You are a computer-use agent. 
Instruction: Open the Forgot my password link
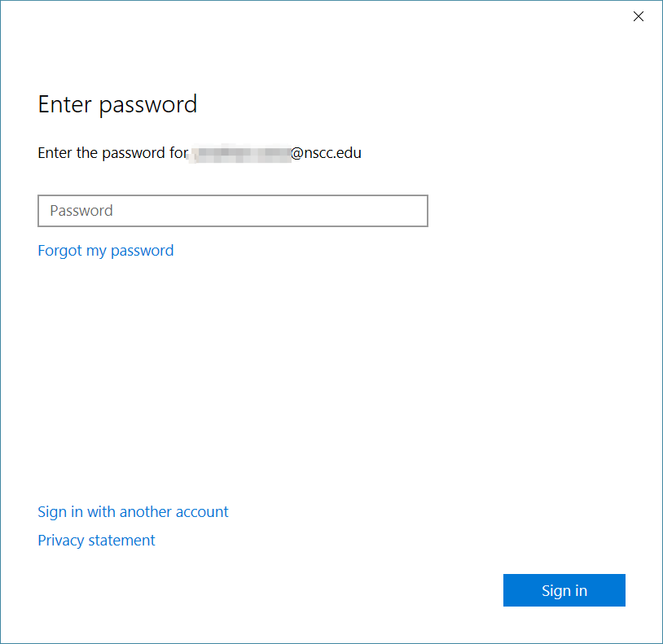click(x=106, y=251)
